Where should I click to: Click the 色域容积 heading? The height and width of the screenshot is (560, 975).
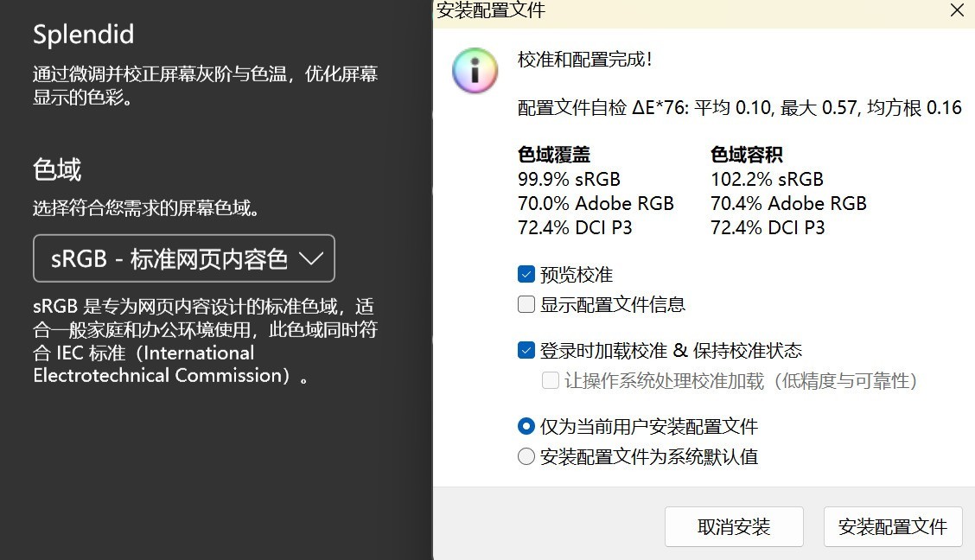pos(747,154)
